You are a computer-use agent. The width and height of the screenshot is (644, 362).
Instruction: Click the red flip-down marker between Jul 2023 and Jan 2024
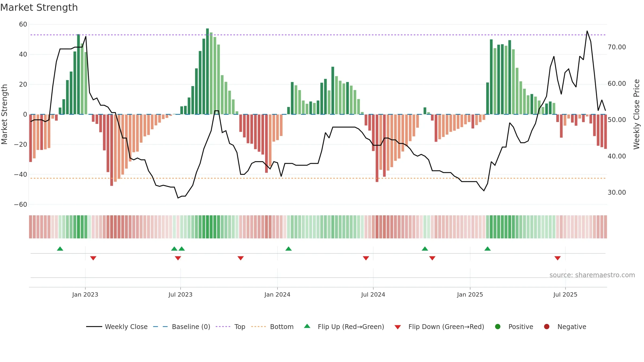[x=241, y=258]
